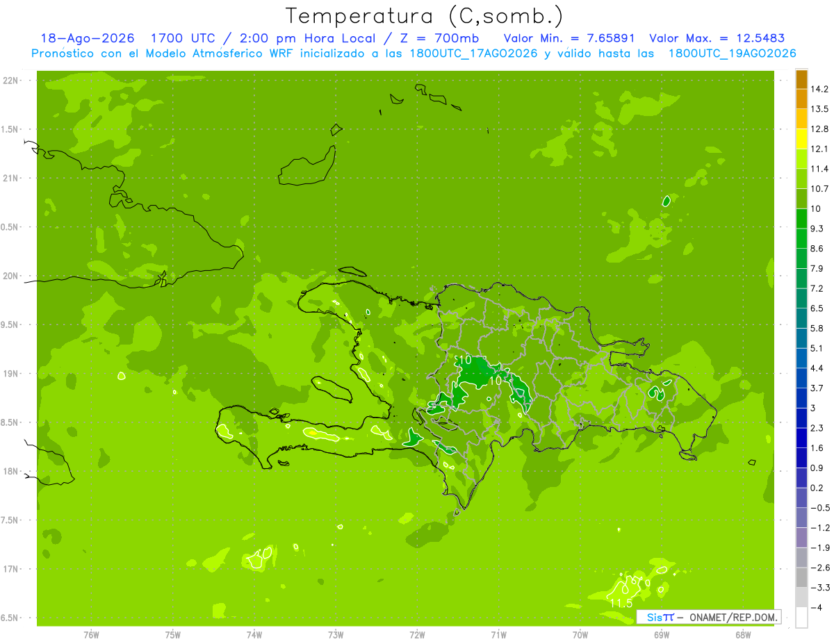Click the '21N' latitude label
The width and height of the screenshot is (834, 644).
pos(11,178)
